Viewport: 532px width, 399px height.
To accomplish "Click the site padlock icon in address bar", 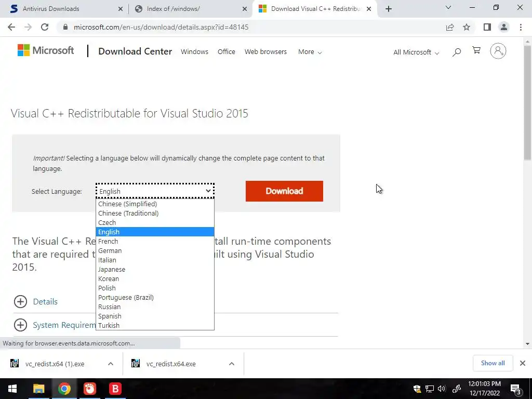I will tap(65, 27).
